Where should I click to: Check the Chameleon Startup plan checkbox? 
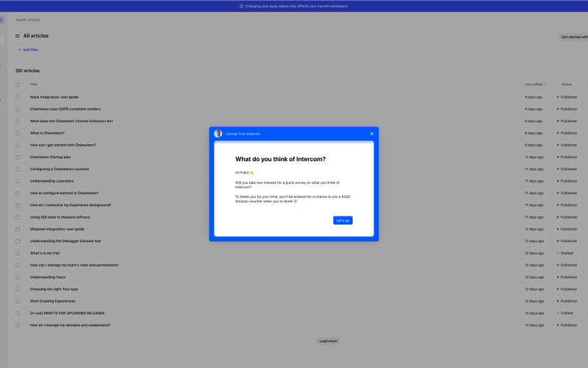18,158
